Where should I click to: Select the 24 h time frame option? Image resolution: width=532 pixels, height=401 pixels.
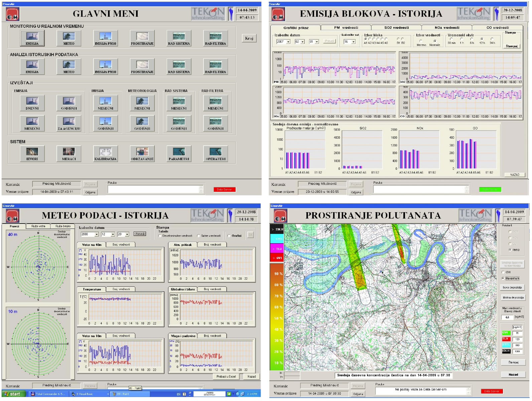click(492, 39)
